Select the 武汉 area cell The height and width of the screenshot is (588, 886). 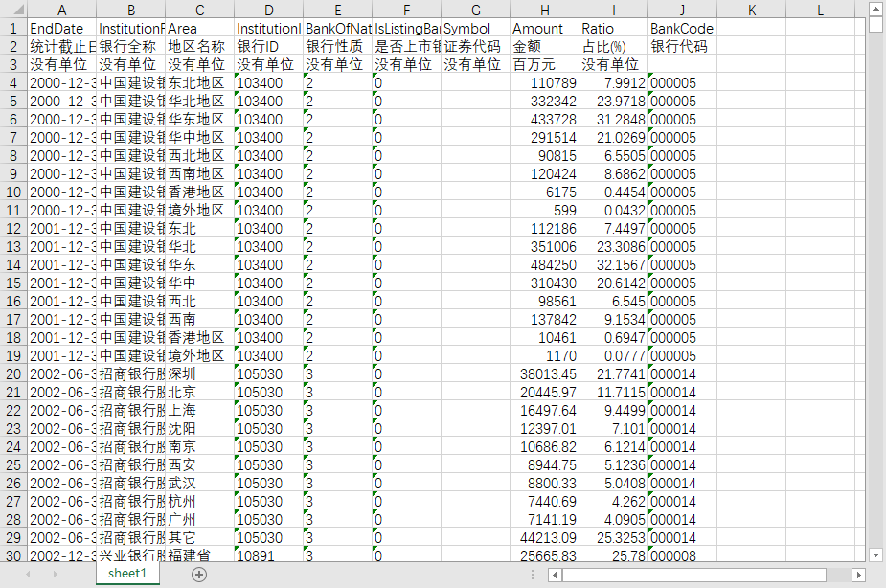coord(200,483)
